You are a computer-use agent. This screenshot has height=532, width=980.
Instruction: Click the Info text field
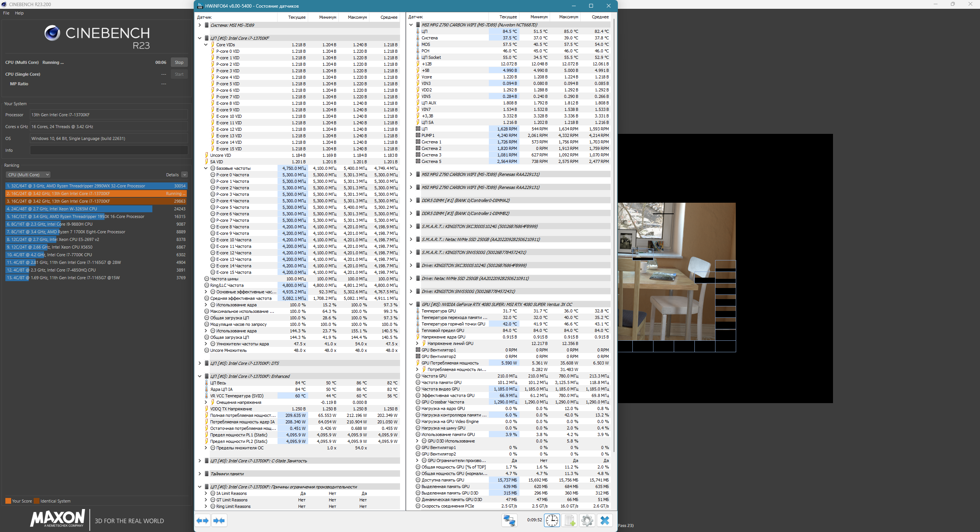point(109,150)
